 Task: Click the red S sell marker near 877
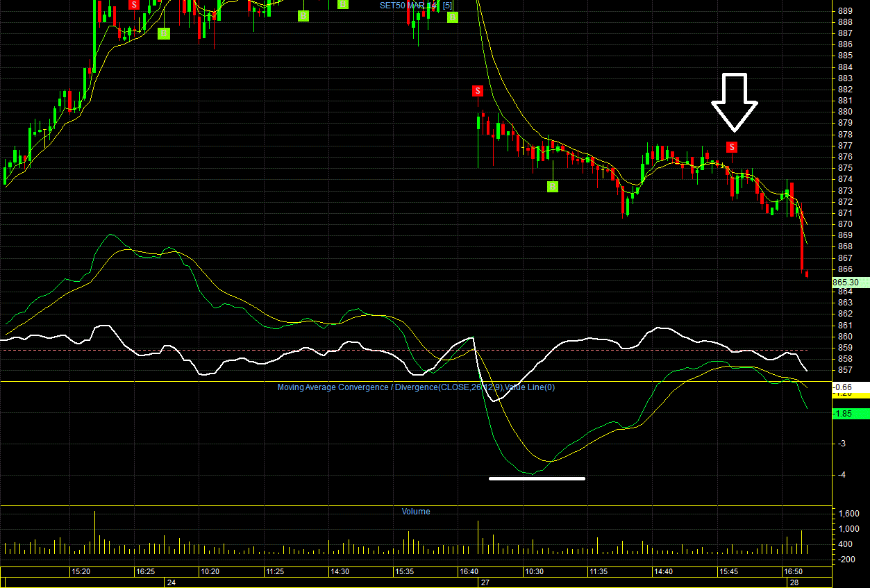tap(732, 147)
